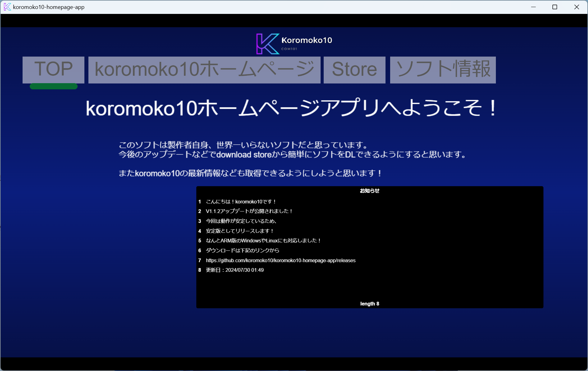The image size is (588, 371).
Task: Click notice line about ARM版のWindowsやLinux
Action: pos(264,241)
